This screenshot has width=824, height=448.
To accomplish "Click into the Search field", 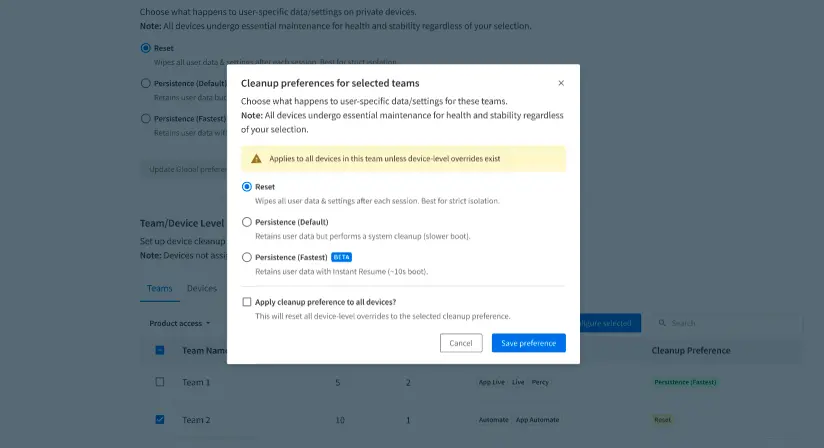I will [x=730, y=323].
